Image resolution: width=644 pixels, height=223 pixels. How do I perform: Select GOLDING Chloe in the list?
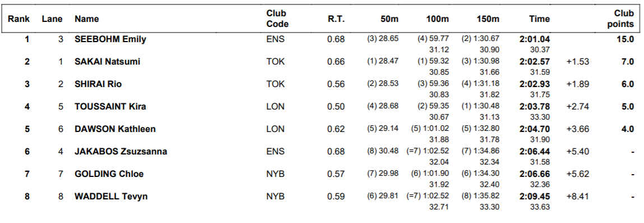point(109,174)
